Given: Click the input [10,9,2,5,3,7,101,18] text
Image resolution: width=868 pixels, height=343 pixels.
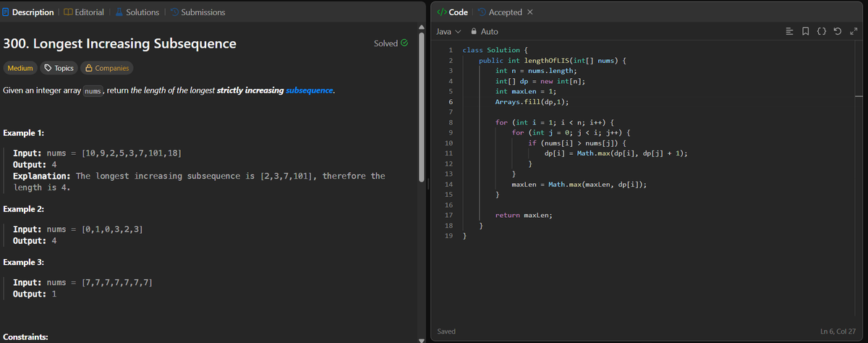Looking at the screenshot, I should (132, 153).
